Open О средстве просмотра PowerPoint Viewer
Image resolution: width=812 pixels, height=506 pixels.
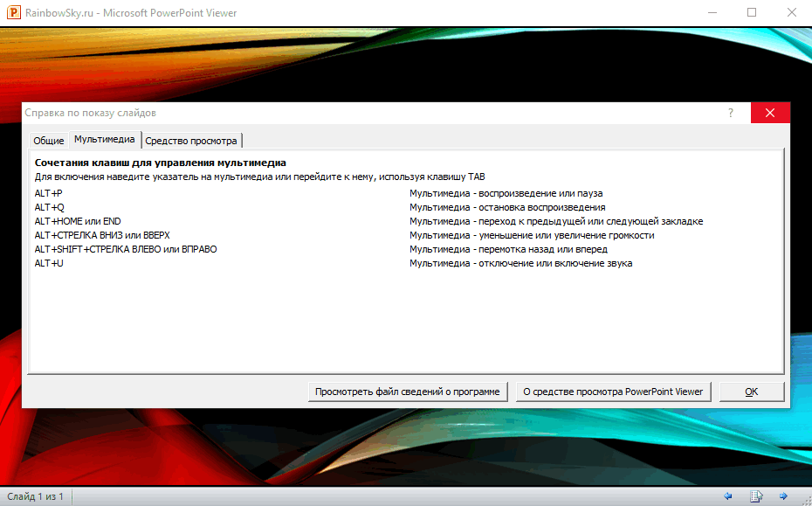[x=613, y=392]
